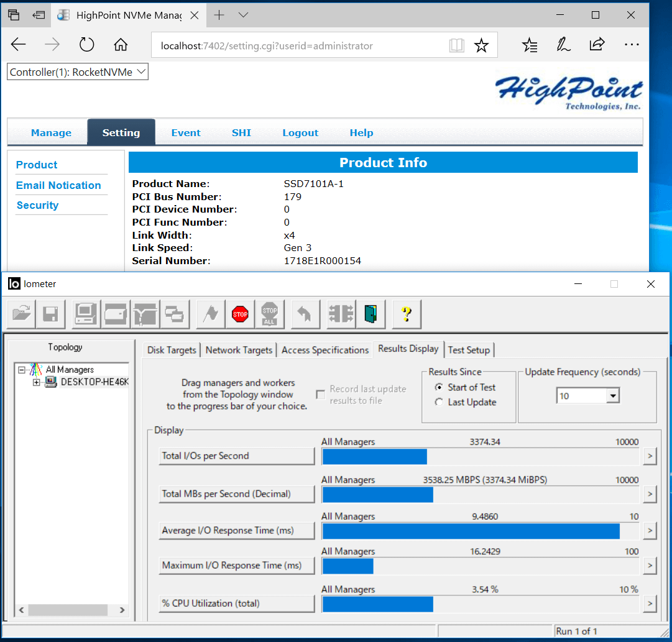This screenshot has width=672, height=642.
Task: Open the Email Notication settings link
Action: coord(58,186)
